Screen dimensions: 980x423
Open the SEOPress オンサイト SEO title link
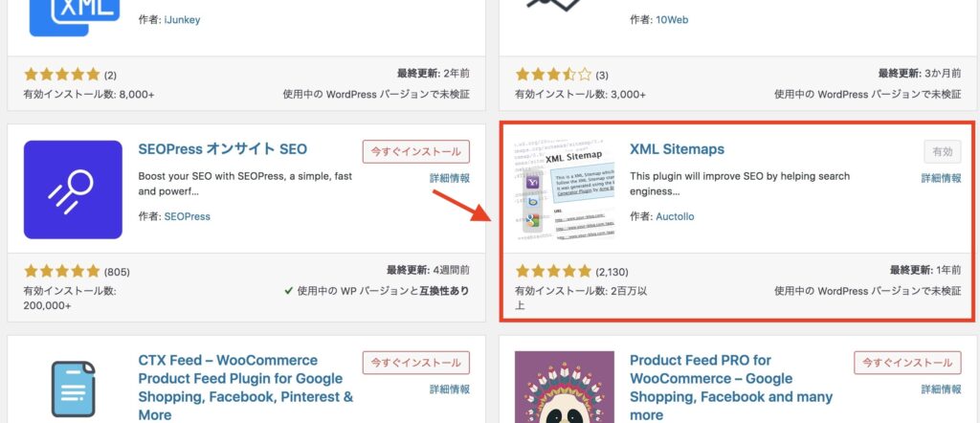222,149
